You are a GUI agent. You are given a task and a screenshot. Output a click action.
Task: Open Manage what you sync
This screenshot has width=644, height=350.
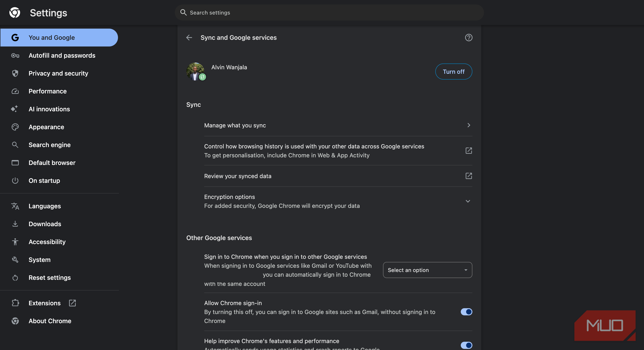pyautogui.click(x=337, y=125)
